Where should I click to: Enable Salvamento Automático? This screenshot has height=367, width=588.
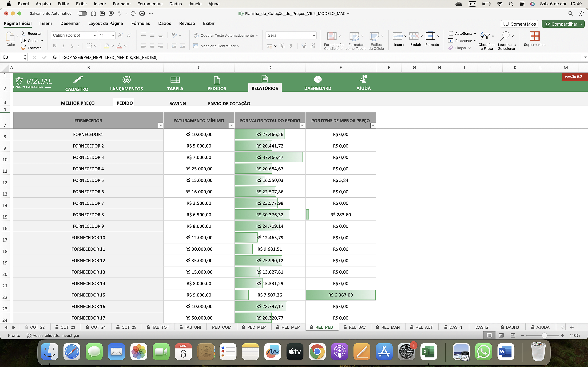[82, 13]
